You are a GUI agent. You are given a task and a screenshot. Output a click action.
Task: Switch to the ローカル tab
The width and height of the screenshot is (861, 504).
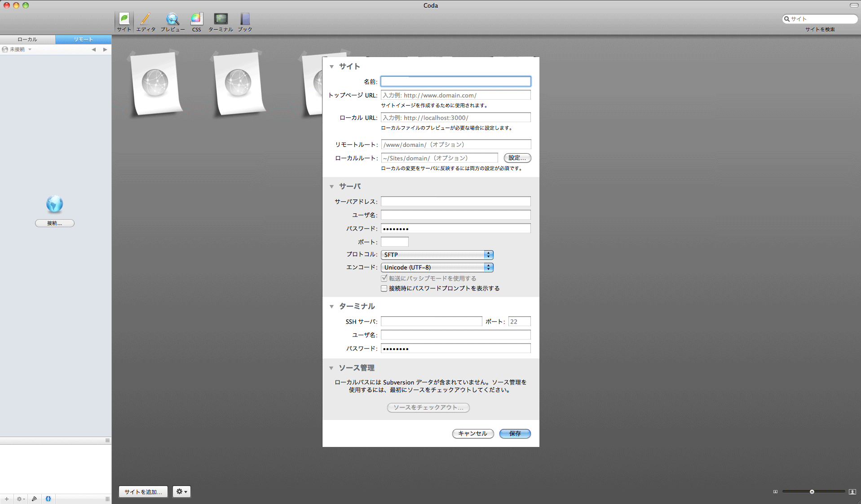pyautogui.click(x=27, y=40)
